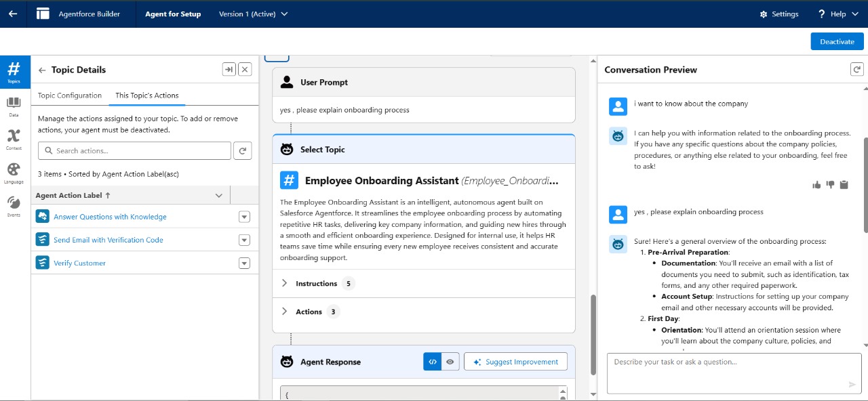
Task: Send the message with the arrow icon
Action: tap(852, 385)
